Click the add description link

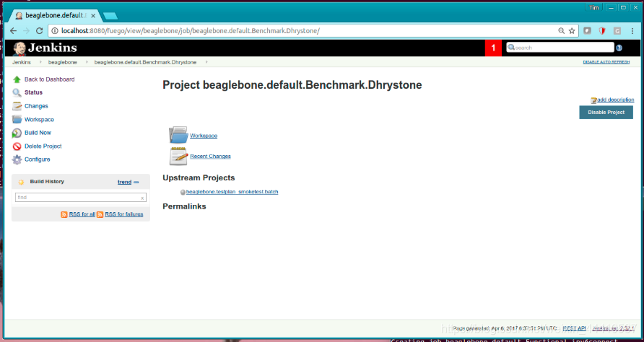point(615,100)
